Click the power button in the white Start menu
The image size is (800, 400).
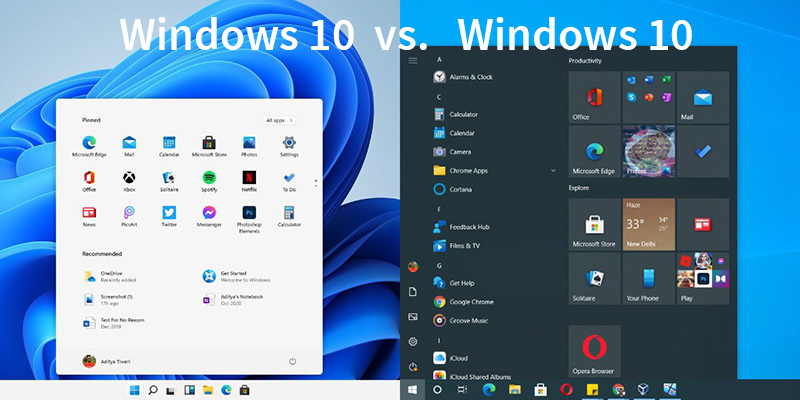tap(292, 361)
